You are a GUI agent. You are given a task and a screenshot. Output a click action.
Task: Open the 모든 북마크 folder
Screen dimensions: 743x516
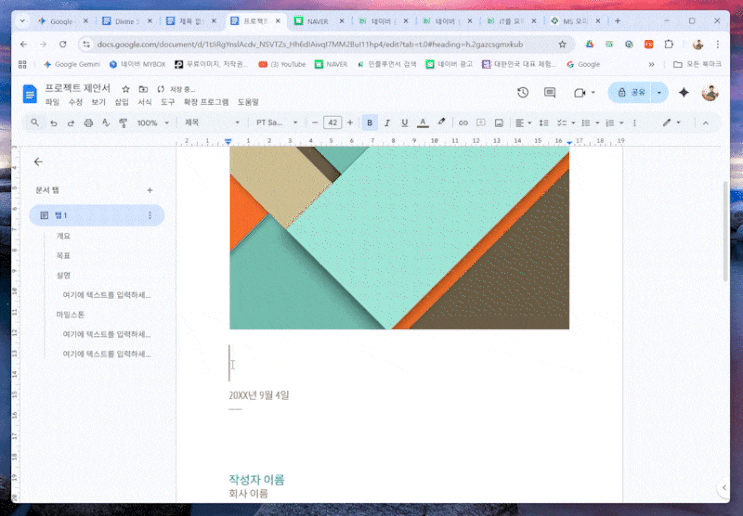(x=698, y=64)
